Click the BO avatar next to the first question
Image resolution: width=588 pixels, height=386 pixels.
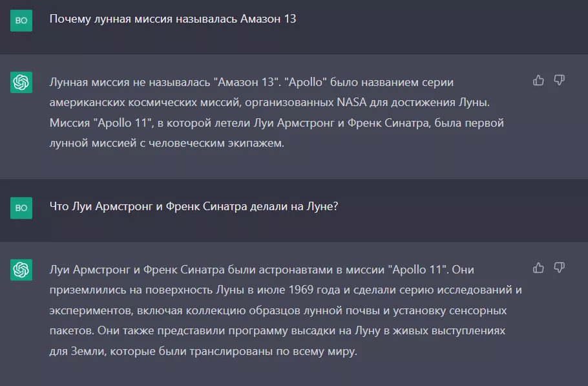23,20
